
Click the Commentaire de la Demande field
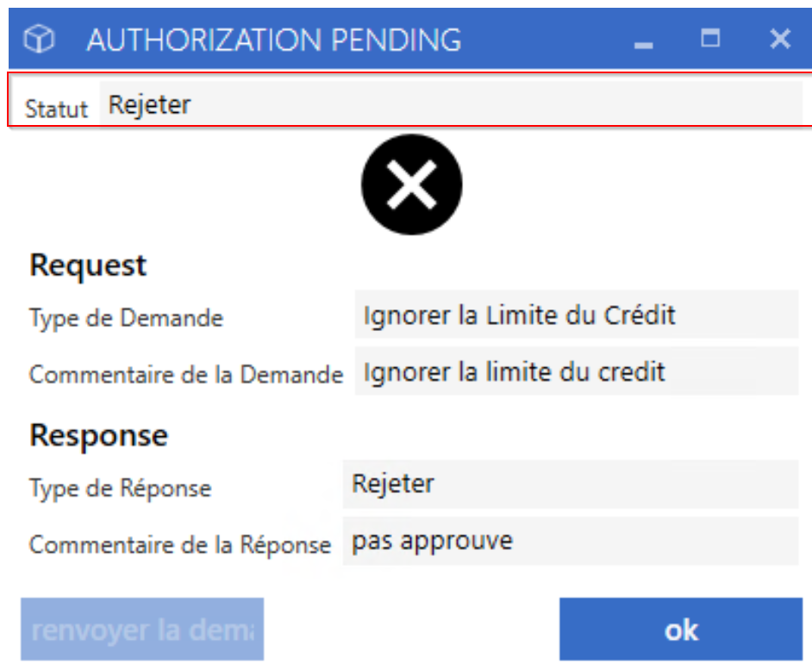coord(577,371)
